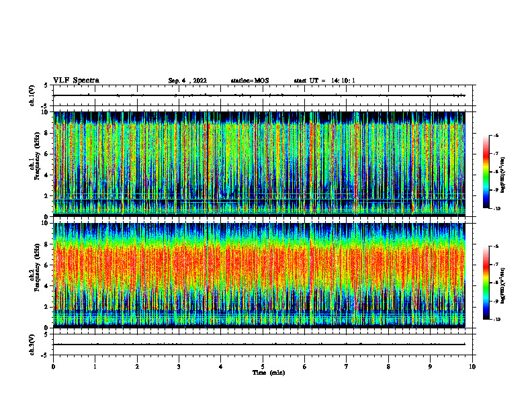Click the time axis tick label "0"
532x411 pixels.
[53, 367]
